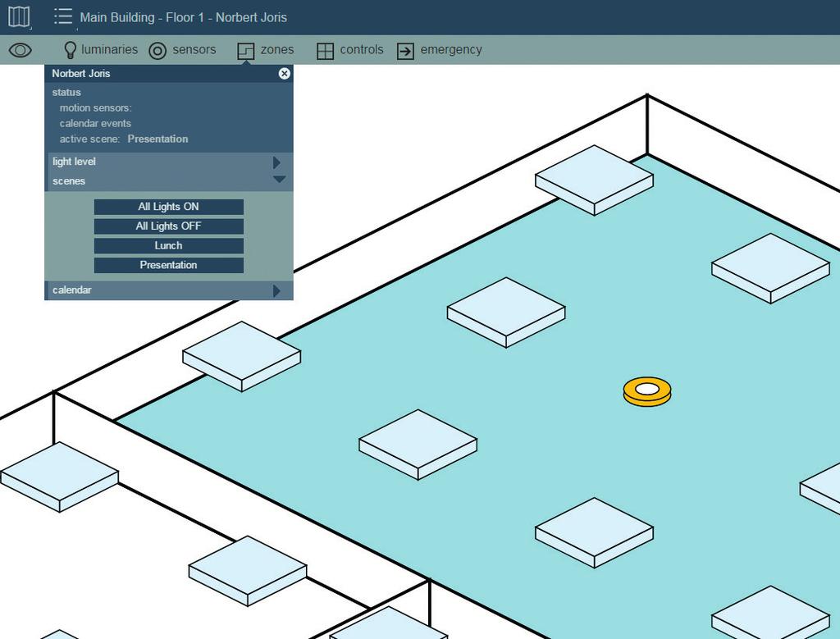Click the emergency exit arrow icon
The image size is (840, 639).
tap(405, 52)
